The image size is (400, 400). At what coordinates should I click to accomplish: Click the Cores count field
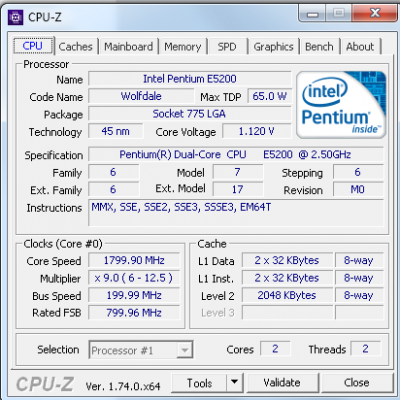pyautogui.click(x=275, y=349)
